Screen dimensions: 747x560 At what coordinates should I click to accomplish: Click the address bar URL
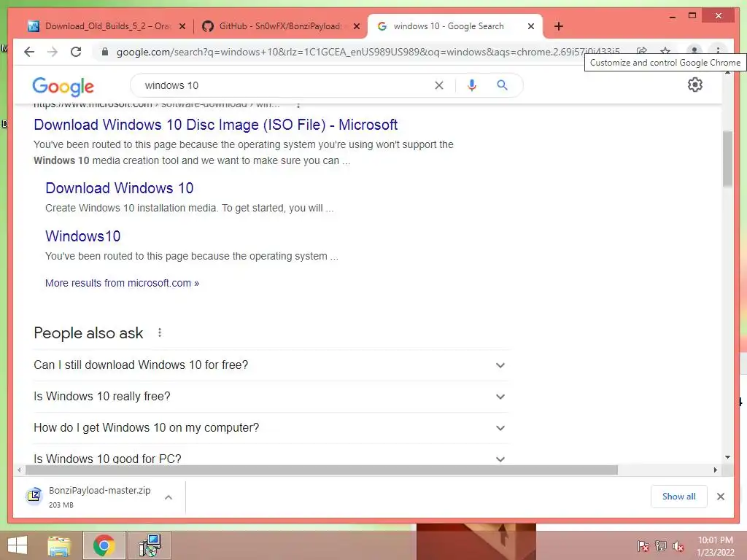(x=368, y=52)
